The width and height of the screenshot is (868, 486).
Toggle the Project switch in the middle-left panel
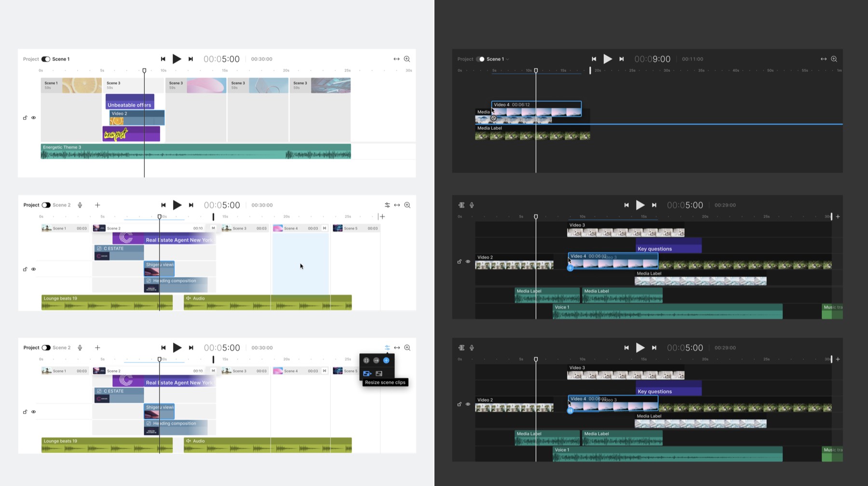(x=46, y=205)
